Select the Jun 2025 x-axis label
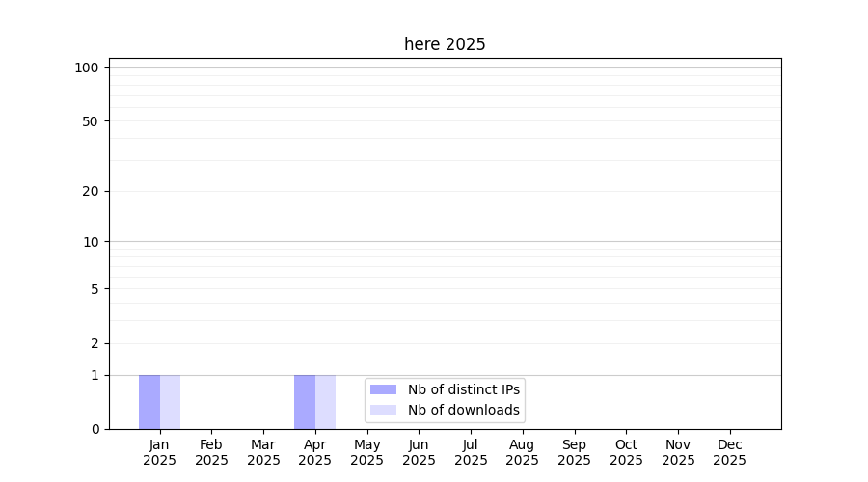 click(419, 452)
